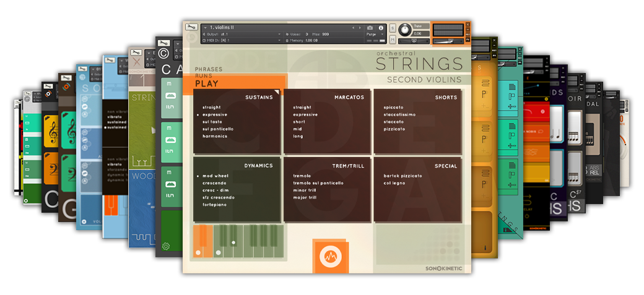Choose 'minor trill' articulation
Image resolution: width=644 pixels, height=295 pixels.
[x=305, y=190]
